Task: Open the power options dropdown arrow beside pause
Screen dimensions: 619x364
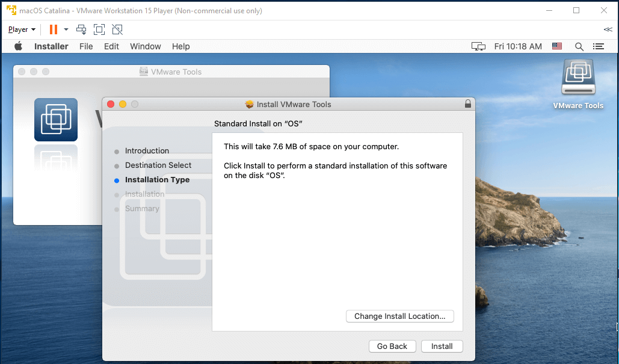Action: pos(66,29)
